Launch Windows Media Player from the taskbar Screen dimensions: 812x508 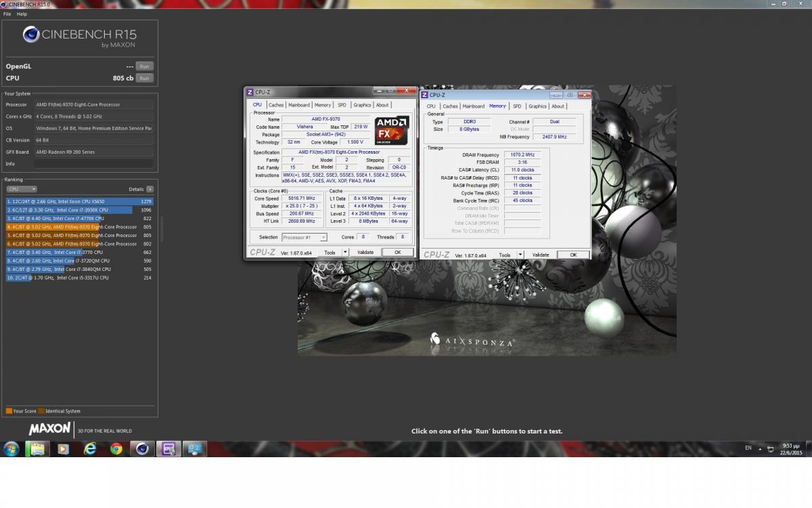pos(63,448)
